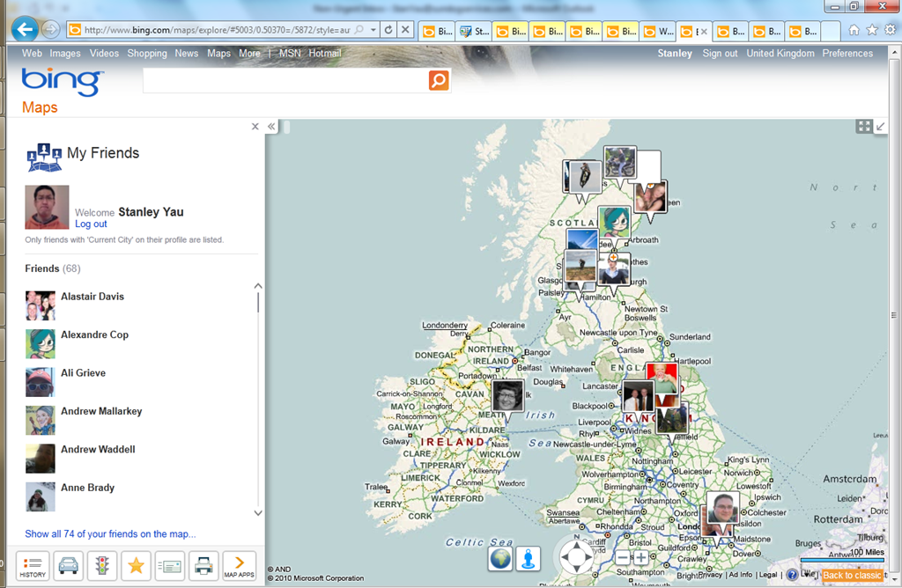
Task: Open the Images menu item
Action: tap(65, 54)
